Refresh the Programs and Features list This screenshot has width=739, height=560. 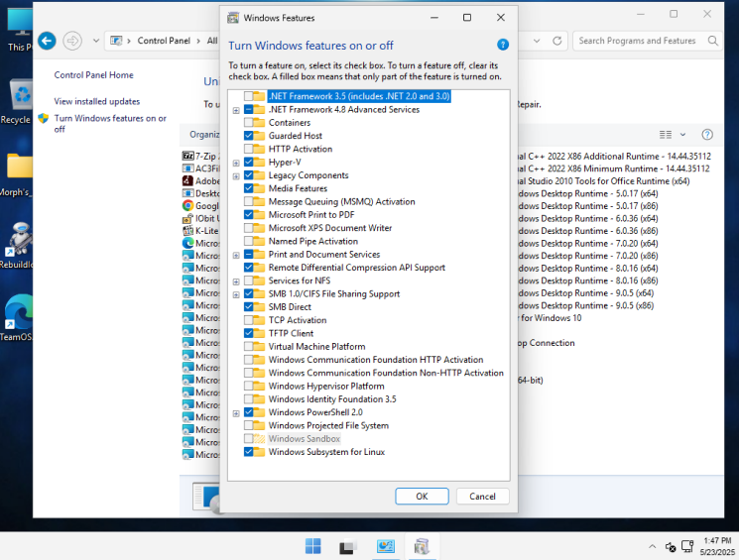click(x=557, y=41)
